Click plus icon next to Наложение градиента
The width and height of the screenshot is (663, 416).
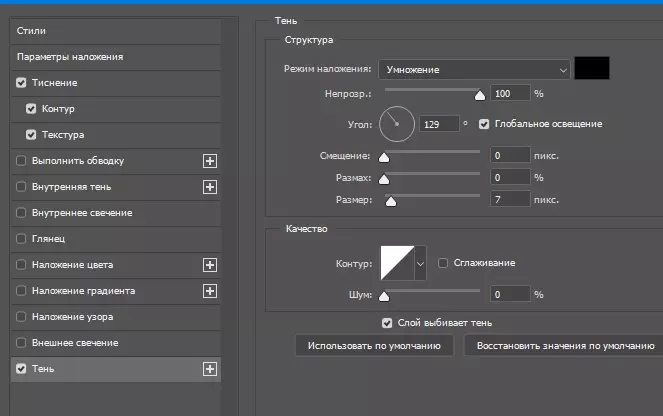[210, 291]
